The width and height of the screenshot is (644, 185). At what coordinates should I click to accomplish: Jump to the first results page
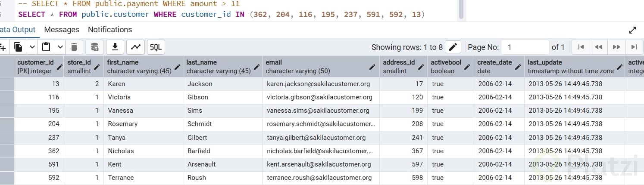pyautogui.click(x=581, y=47)
